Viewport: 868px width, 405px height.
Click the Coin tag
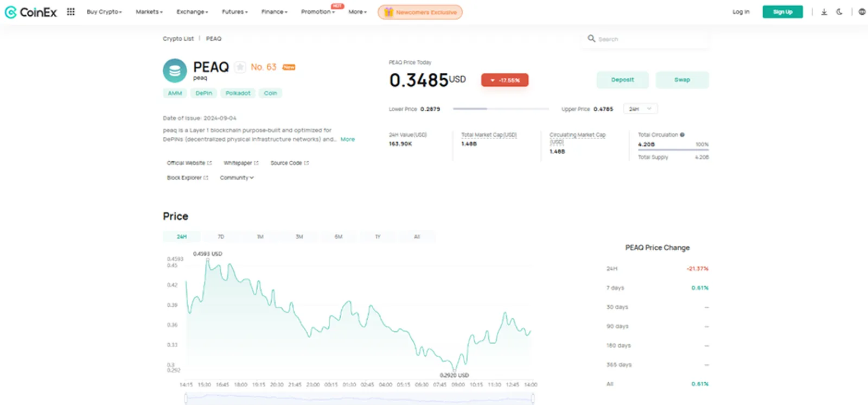tap(270, 93)
